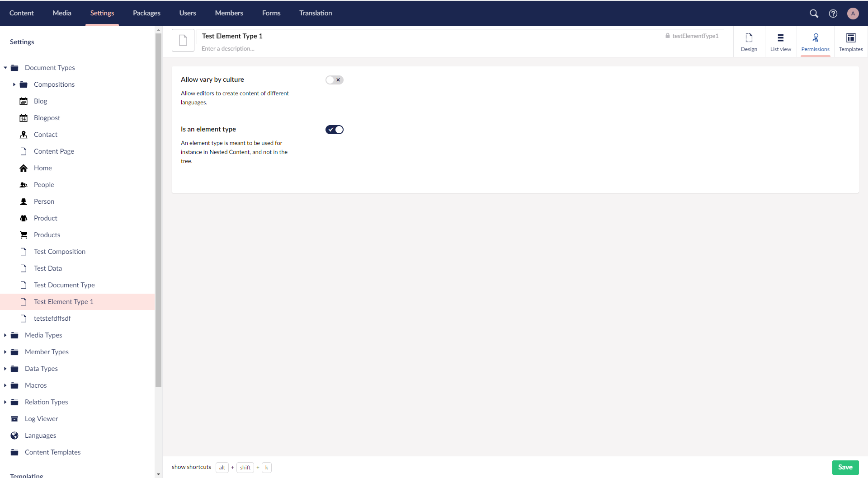The image size is (868, 478).
Task: Click the shift shortcut key
Action: click(x=245, y=468)
